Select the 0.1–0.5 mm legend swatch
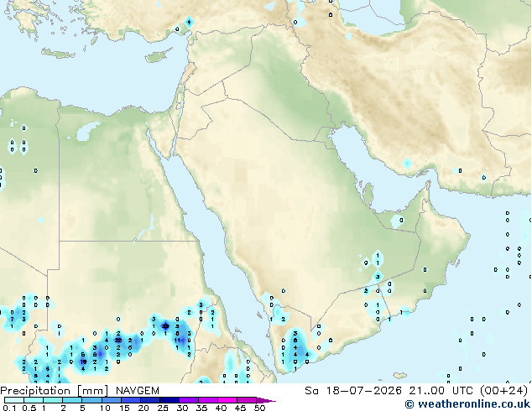The image size is (532, 411). pos(14,400)
